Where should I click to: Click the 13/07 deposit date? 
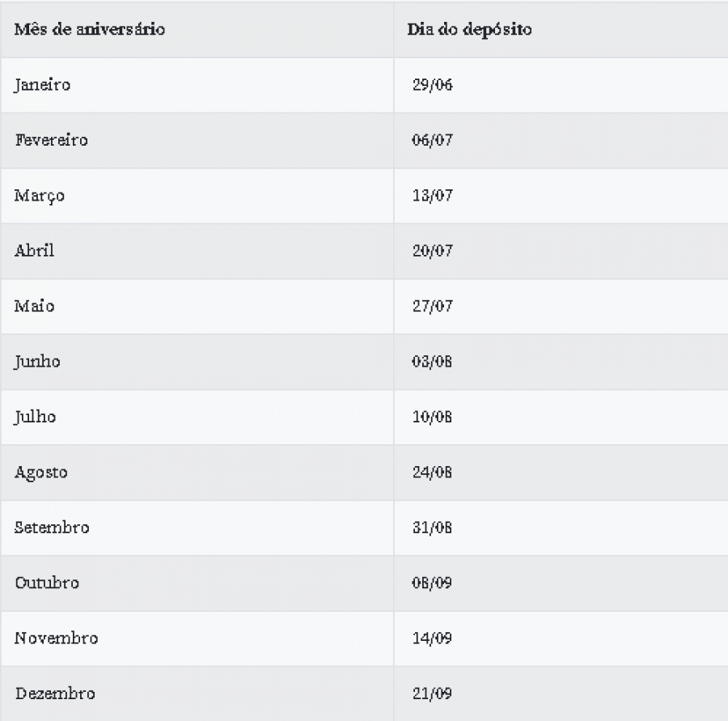tap(432, 195)
